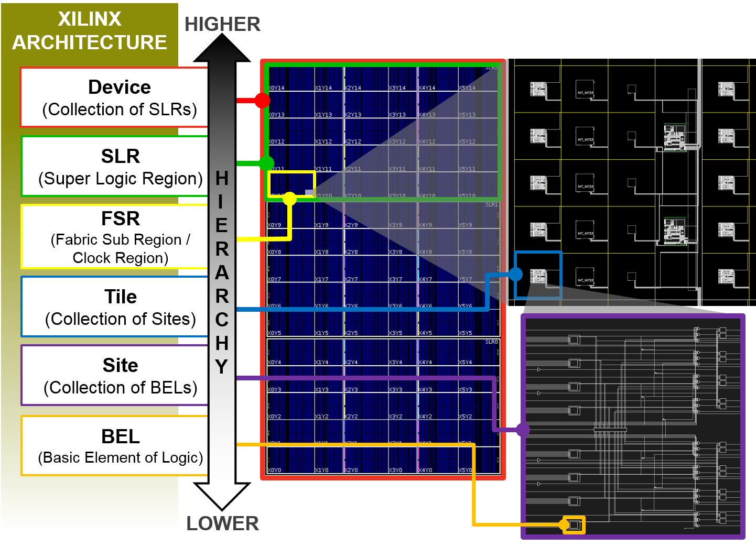The image size is (756, 547).
Task: Click the red Device connection dot
Action: coord(262,100)
